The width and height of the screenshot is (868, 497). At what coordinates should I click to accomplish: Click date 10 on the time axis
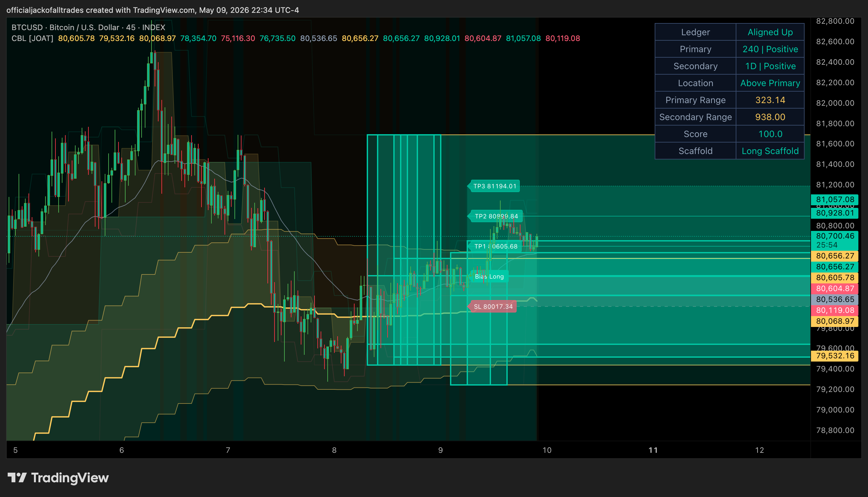tap(547, 450)
